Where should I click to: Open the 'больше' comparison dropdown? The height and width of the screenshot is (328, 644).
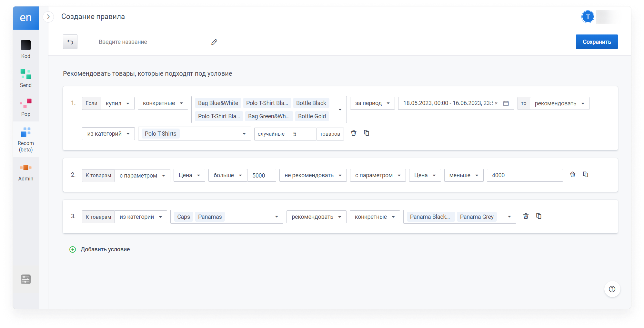coord(228,176)
